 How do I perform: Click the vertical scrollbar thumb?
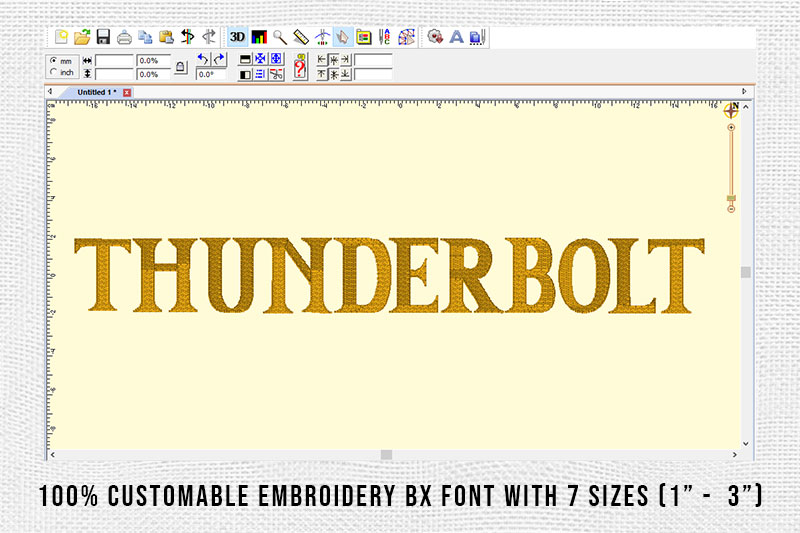pos(746,272)
